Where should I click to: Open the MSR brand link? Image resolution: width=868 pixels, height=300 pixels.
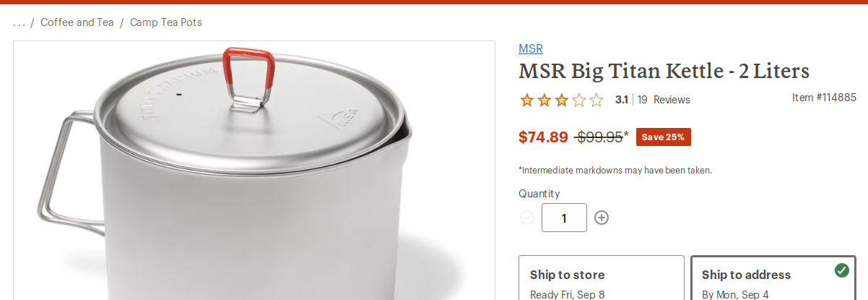[x=531, y=49]
